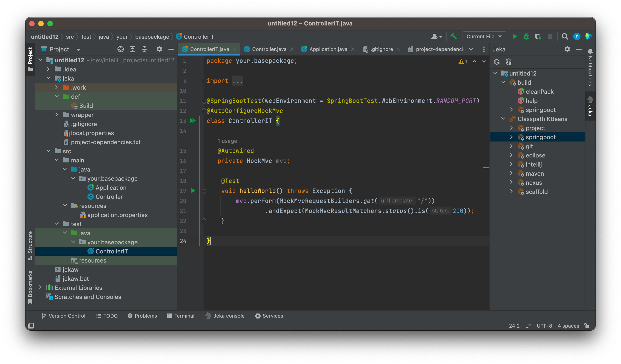Expand folded import statements
The height and width of the screenshot is (364, 621).
[x=204, y=81]
